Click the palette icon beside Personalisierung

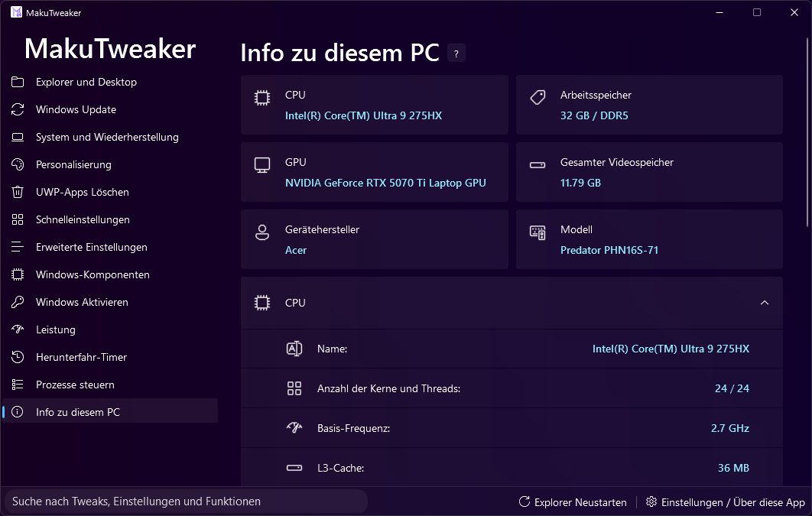point(18,164)
